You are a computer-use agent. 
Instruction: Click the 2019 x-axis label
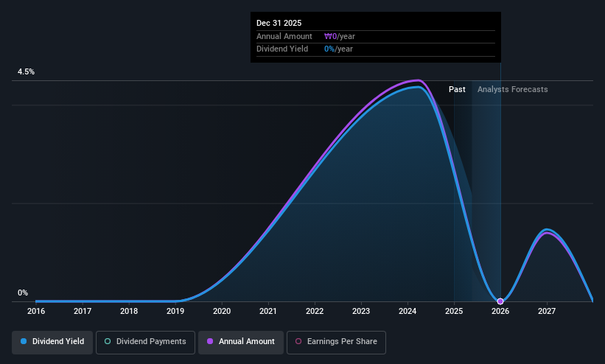175,311
